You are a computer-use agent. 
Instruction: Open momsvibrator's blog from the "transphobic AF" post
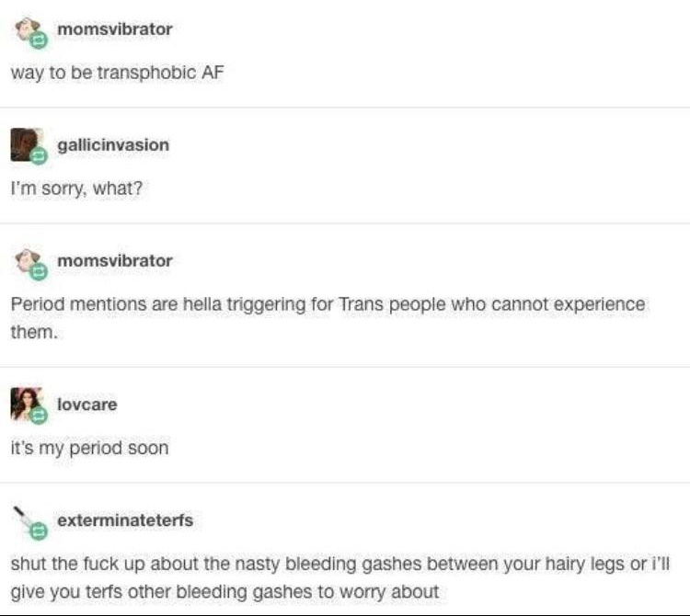click(115, 29)
